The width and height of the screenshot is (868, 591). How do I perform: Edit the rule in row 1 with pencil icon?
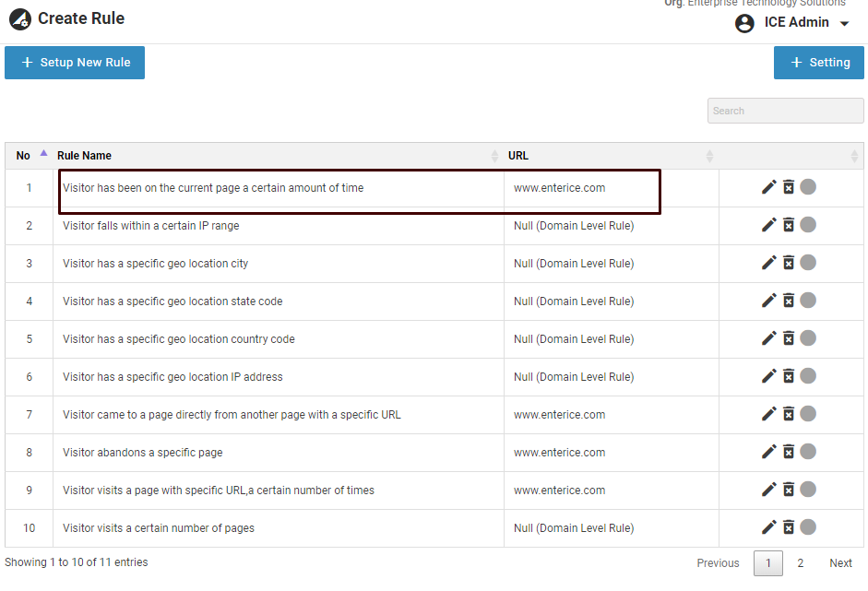[768, 187]
